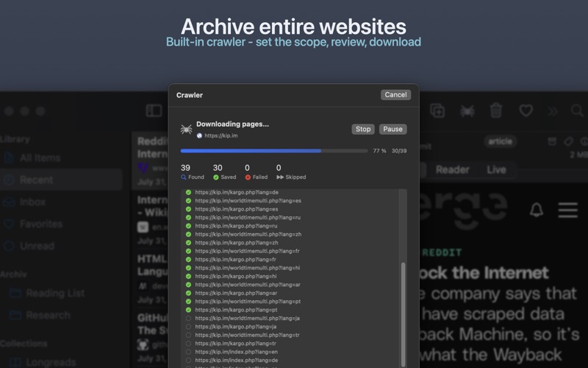This screenshot has height=368, width=588.
Task: Click the notification bell on the webpage
Action: coord(537,210)
